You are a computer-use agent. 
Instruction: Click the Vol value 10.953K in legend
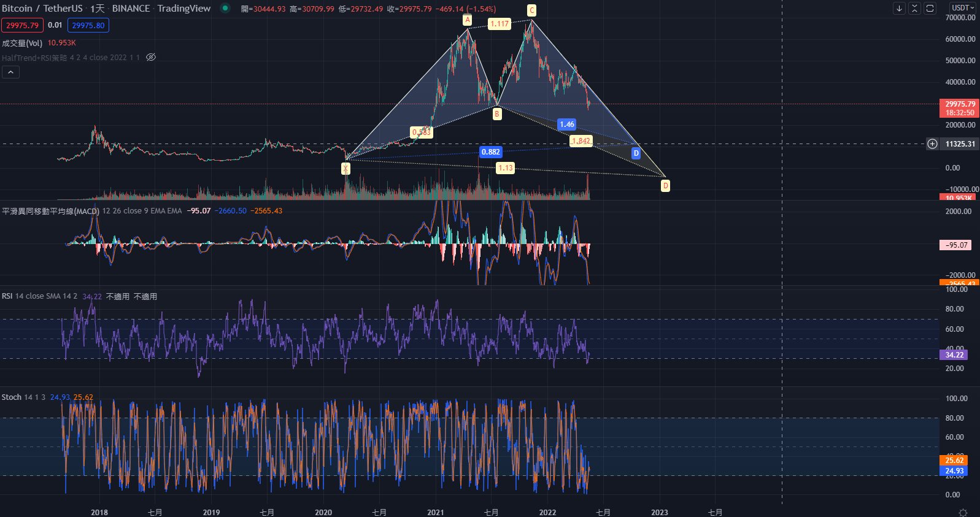pyautogui.click(x=62, y=43)
